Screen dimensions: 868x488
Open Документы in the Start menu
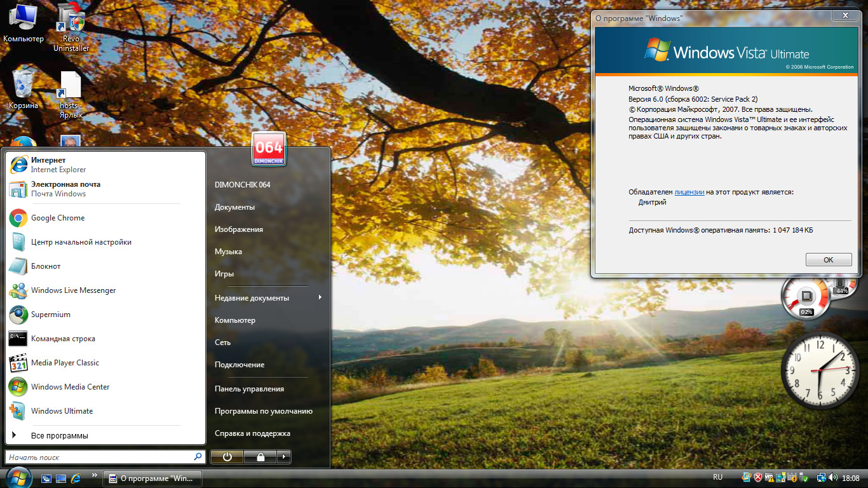point(234,207)
